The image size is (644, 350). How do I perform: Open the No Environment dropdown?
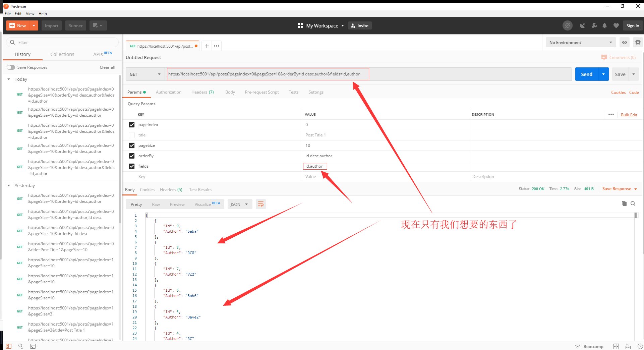(x=581, y=42)
